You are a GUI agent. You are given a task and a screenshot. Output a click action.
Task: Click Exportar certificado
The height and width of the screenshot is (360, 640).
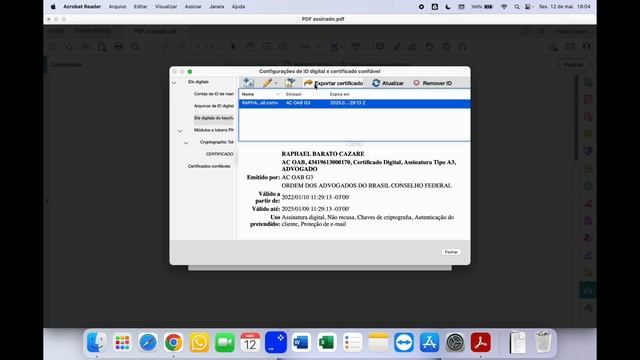click(x=333, y=83)
